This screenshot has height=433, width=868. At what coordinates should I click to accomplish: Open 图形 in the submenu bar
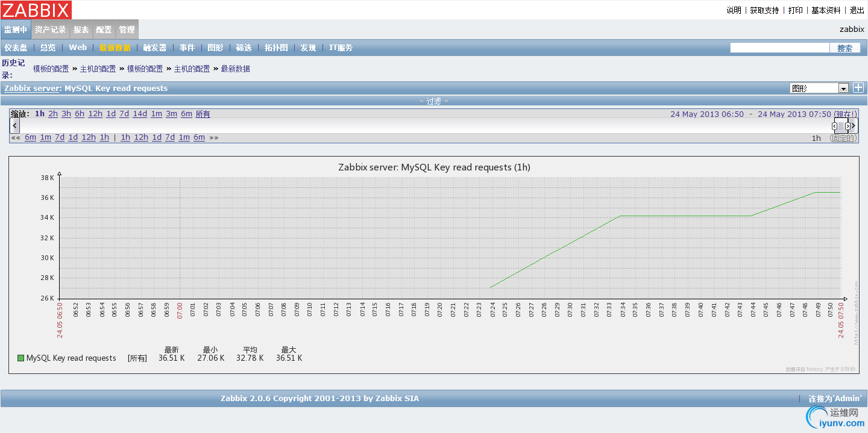(215, 48)
